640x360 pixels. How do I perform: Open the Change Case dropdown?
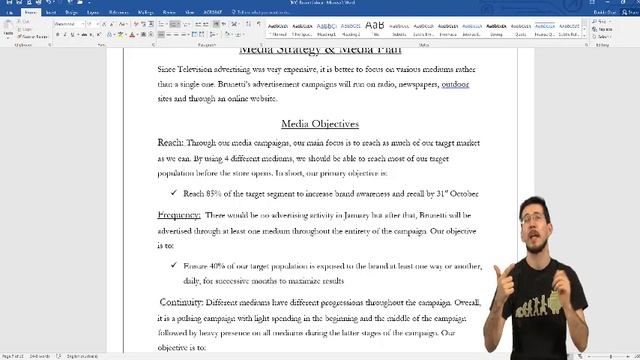(x=122, y=24)
